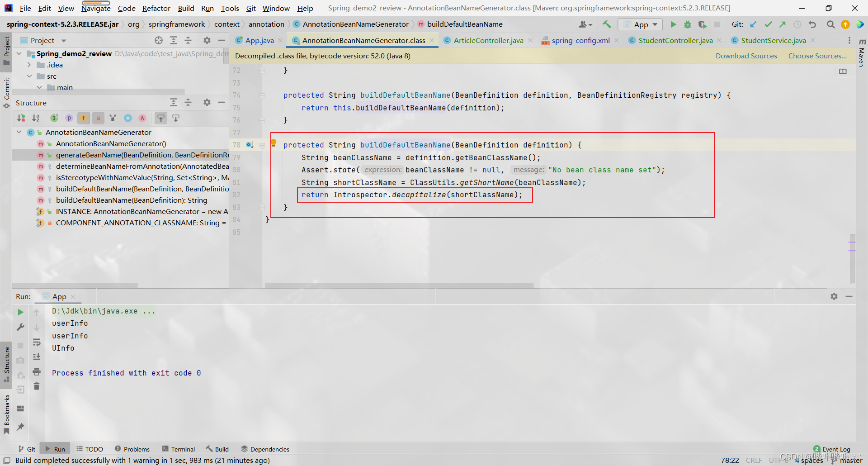Toggle show fields in Structure toolbar

(x=84, y=118)
